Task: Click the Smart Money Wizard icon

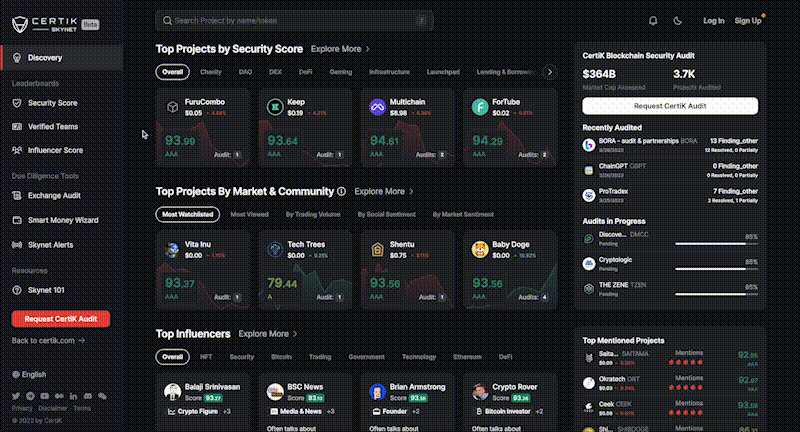Action: [17, 220]
